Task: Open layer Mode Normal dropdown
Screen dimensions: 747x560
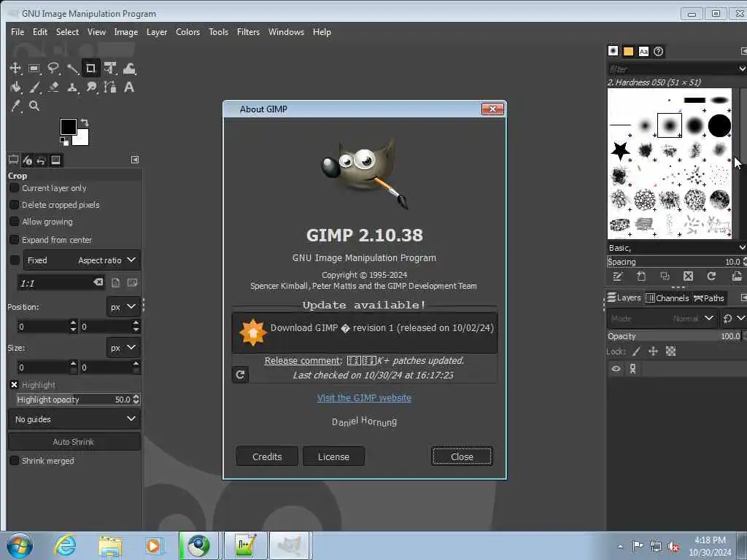Action: 662,318
